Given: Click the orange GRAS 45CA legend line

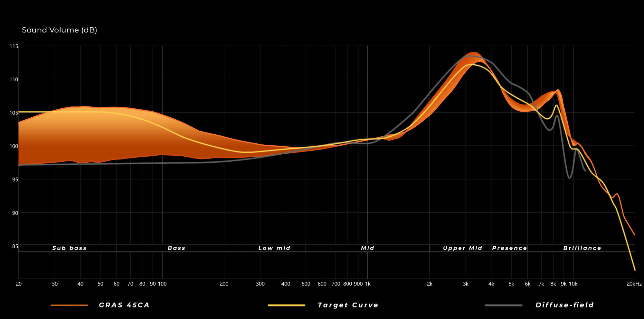Looking at the screenshot, I should click(69, 305).
